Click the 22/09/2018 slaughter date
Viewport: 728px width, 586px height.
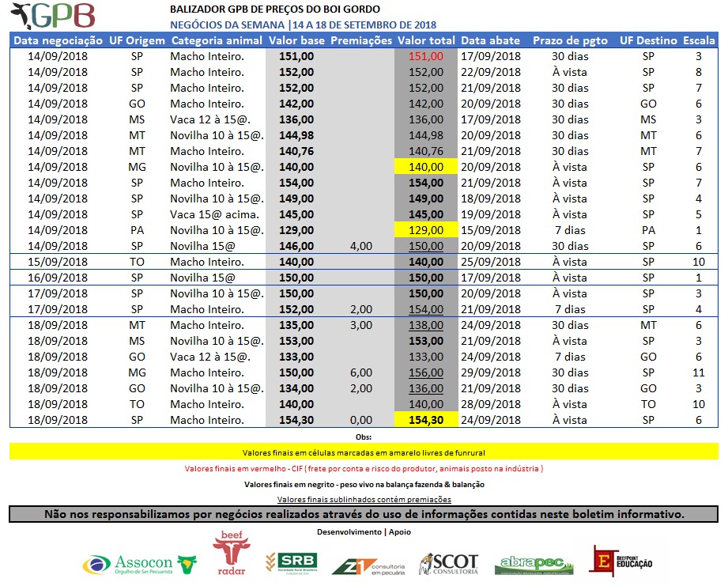coord(491,72)
